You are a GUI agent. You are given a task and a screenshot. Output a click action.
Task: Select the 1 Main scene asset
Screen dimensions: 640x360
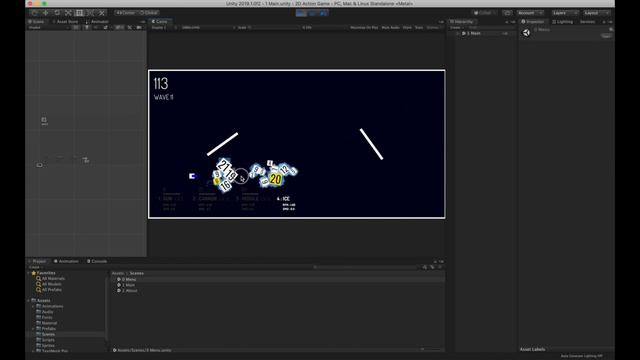(126, 285)
